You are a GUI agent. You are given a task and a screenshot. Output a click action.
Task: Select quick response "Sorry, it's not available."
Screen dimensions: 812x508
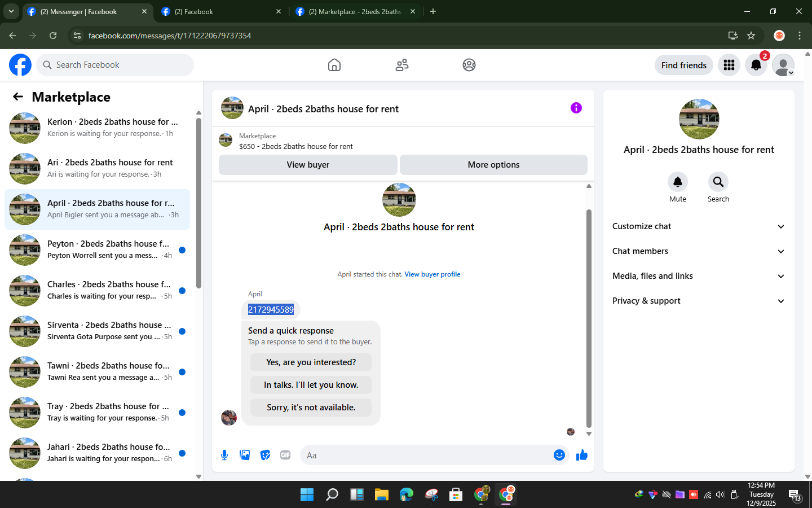(311, 408)
